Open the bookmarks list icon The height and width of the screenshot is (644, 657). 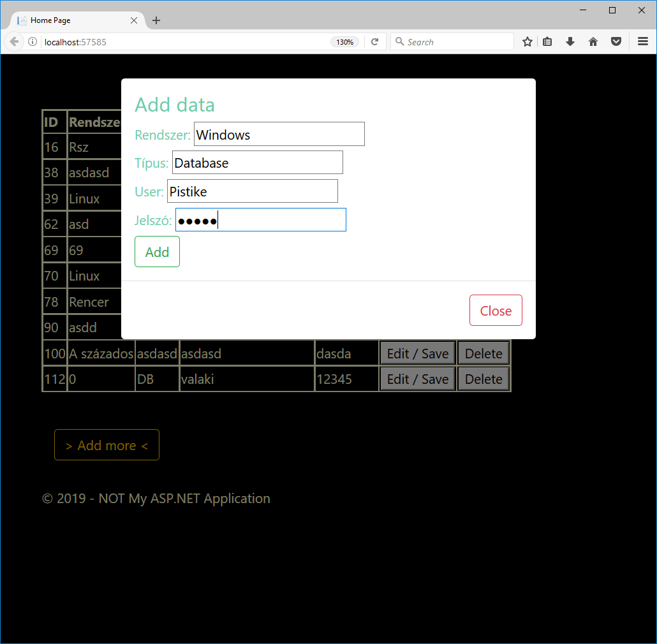coord(547,42)
